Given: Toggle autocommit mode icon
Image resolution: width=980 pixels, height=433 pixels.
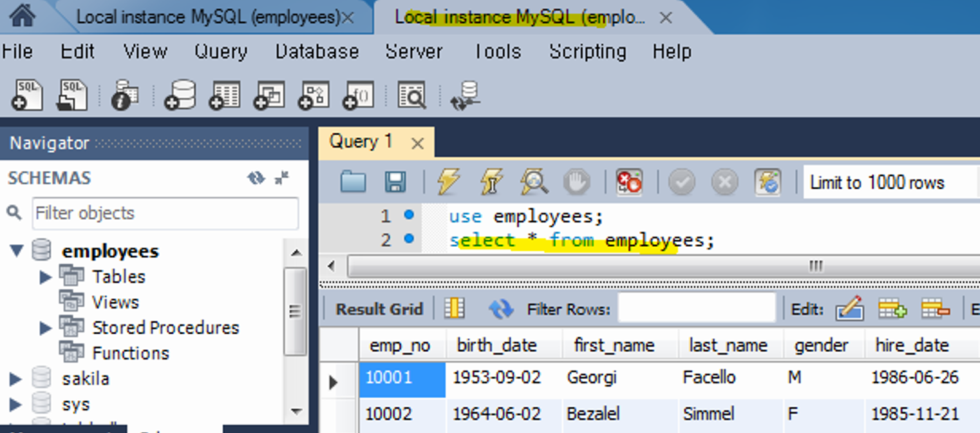Looking at the screenshot, I should pos(768,182).
